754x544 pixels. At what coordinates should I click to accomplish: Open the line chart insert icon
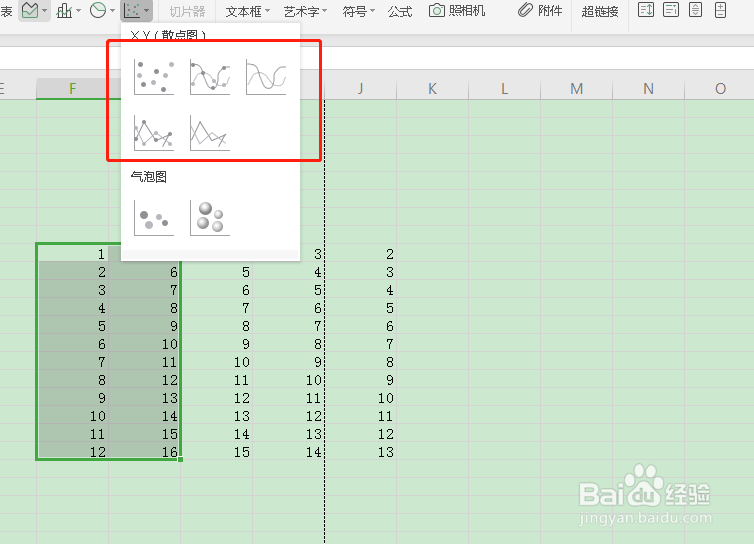click(x=30, y=10)
